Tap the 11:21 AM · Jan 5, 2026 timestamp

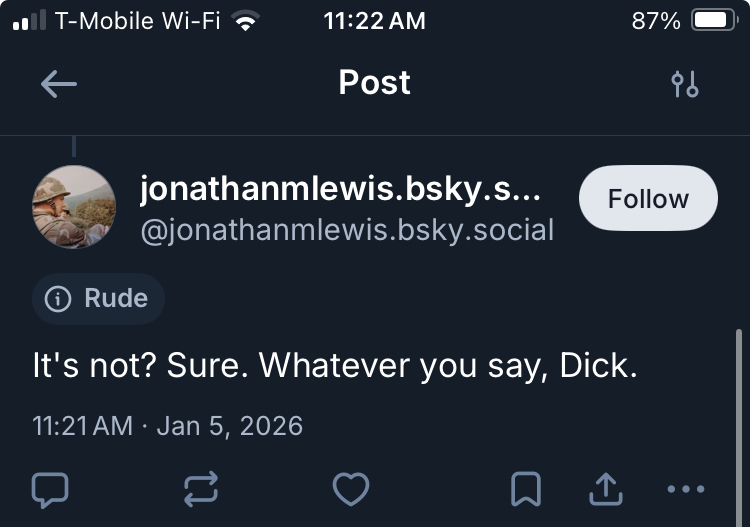[x=167, y=425]
